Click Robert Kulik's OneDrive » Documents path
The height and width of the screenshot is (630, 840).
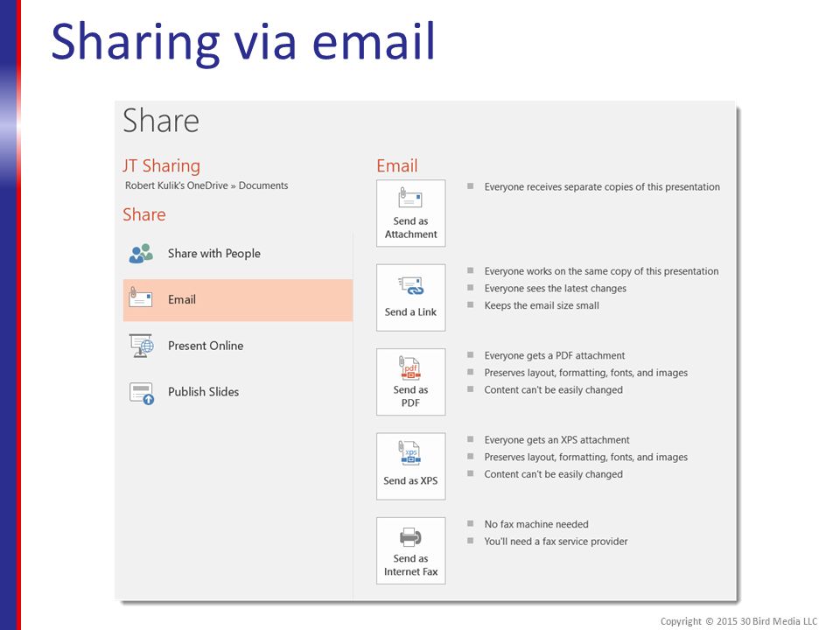[x=206, y=185]
